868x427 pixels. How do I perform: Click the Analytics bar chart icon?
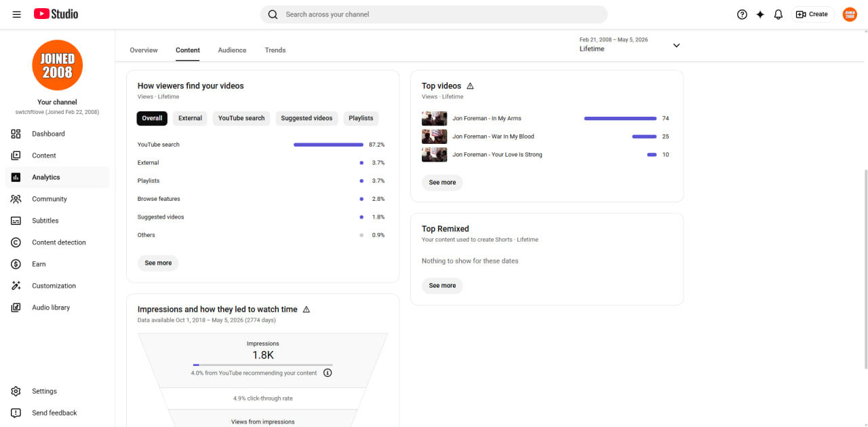16,177
